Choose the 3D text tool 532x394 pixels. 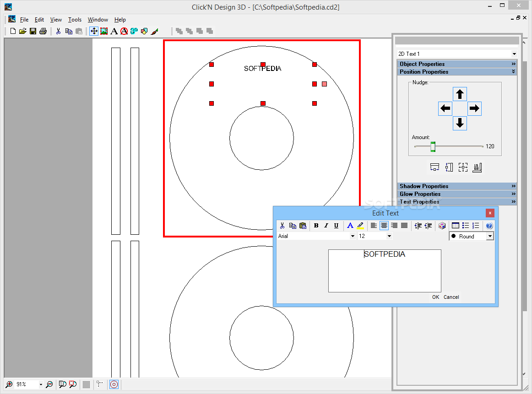tap(134, 31)
